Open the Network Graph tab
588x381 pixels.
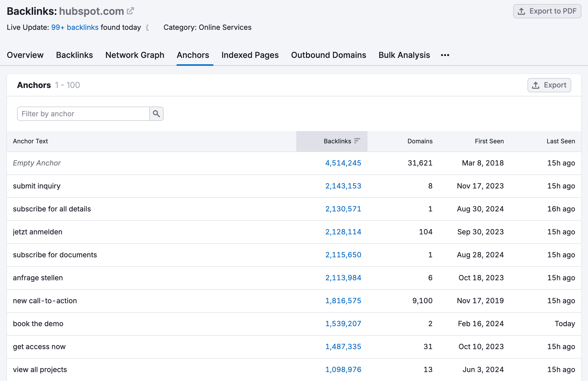[135, 55]
